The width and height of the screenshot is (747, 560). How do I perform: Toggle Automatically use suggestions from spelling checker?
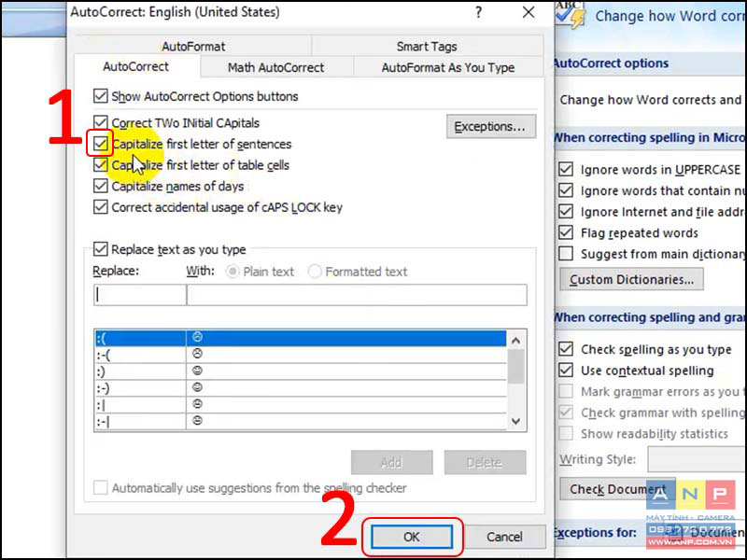coord(101,487)
